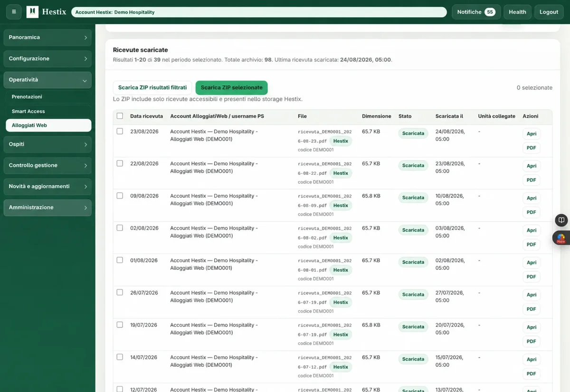The width and height of the screenshot is (570, 392).
Task: Click Apri for receipt 14/07/2026
Action: [532, 360]
